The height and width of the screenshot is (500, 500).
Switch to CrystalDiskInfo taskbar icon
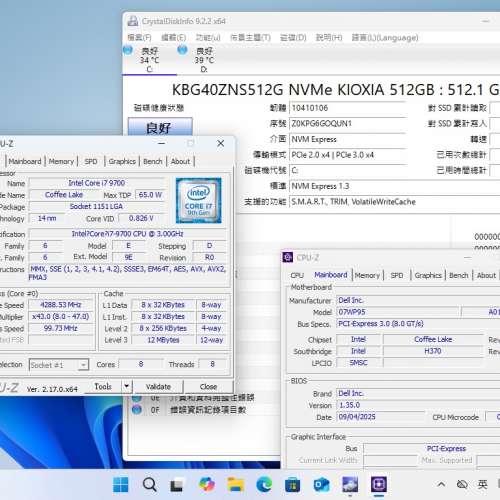pyautogui.click(x=350, y=484)
